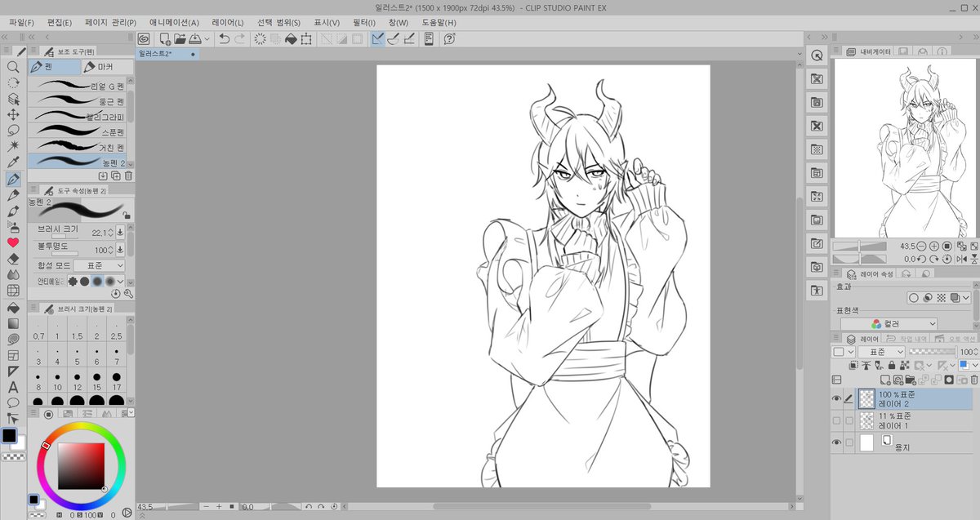Click the Undo arrow in command bar
Image resolution: width=980 pixels, height=520 pixels.
click(x=225, y=38)
